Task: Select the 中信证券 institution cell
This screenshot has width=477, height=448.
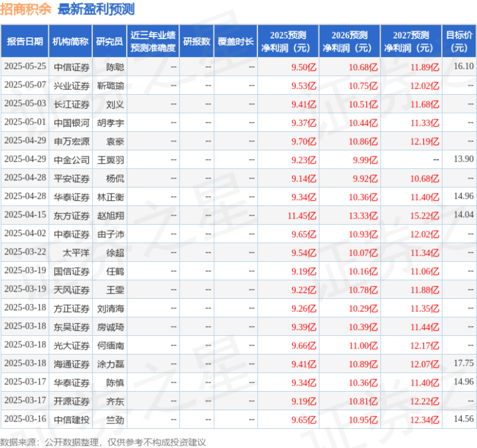Action: [x=72, y=67]
